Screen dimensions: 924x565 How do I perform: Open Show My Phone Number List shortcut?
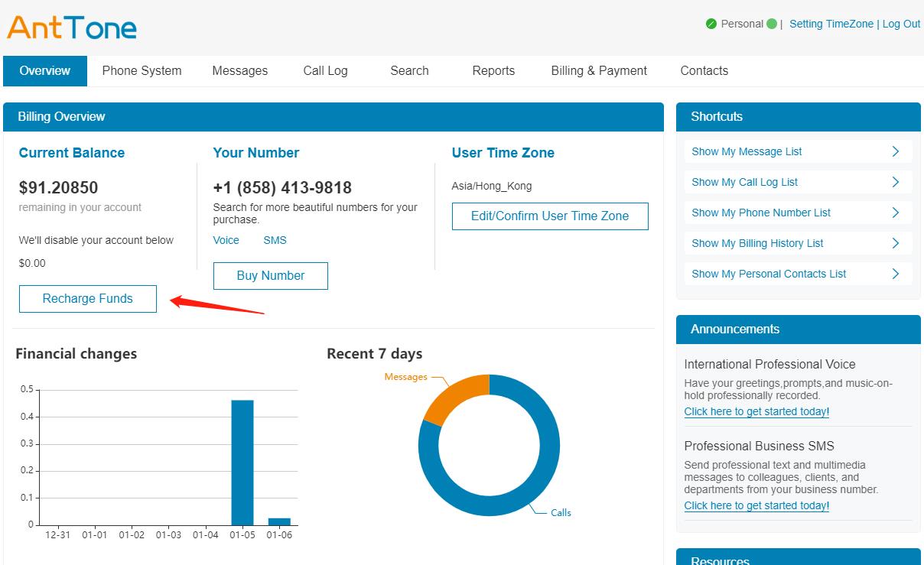pyautogui.click(x=797, y=213)
